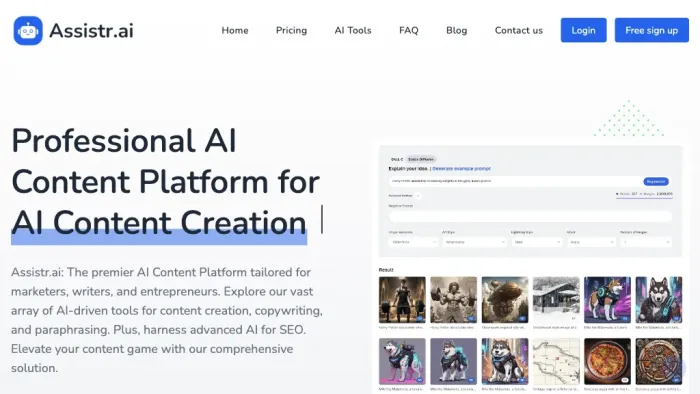
Task: Click the Login button
Action: tap(583, 30)
